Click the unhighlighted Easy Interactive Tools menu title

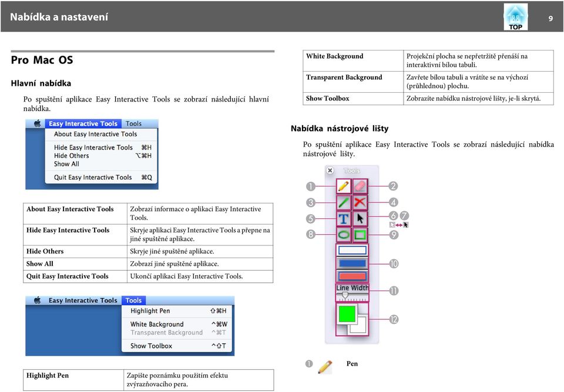[x=83, y=300]
